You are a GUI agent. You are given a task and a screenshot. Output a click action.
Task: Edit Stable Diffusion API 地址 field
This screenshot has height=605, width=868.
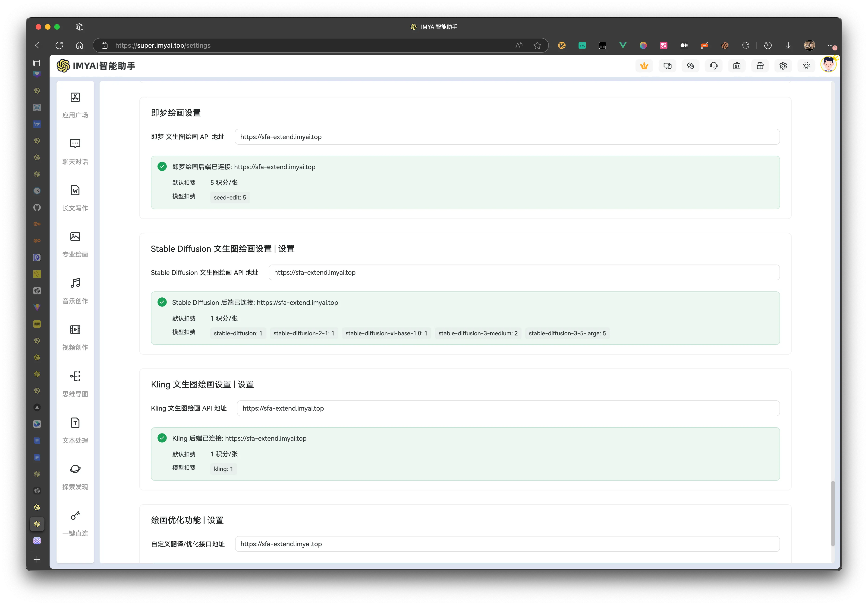click(x=524, y=272)
